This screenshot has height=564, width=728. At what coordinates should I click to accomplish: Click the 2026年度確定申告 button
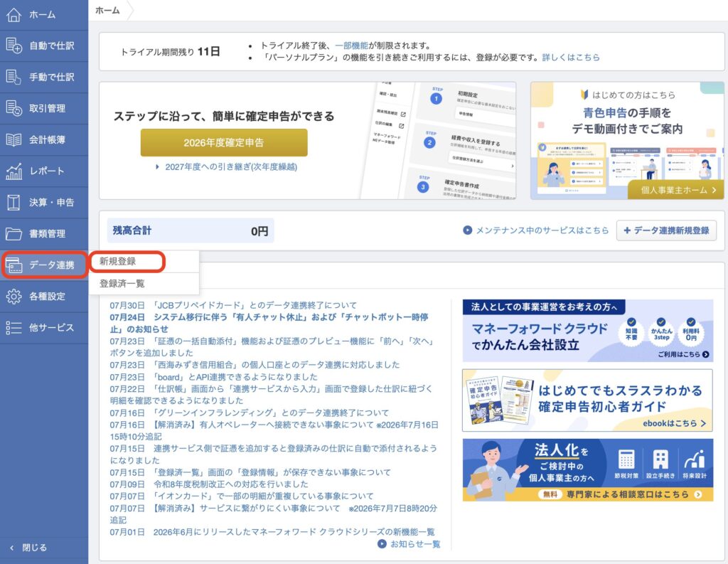coord(224,143)
